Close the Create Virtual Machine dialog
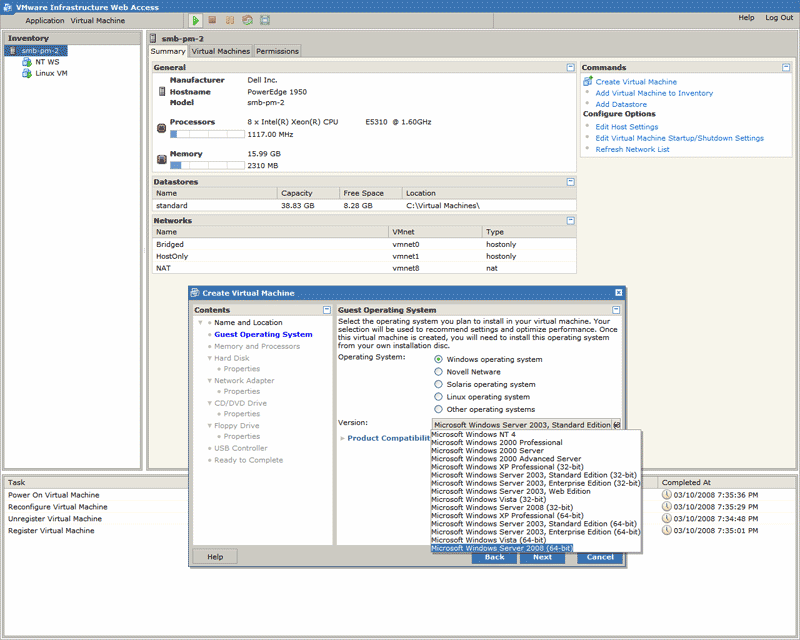The width and height of the screenshot is (800, 640). [618, 292]
